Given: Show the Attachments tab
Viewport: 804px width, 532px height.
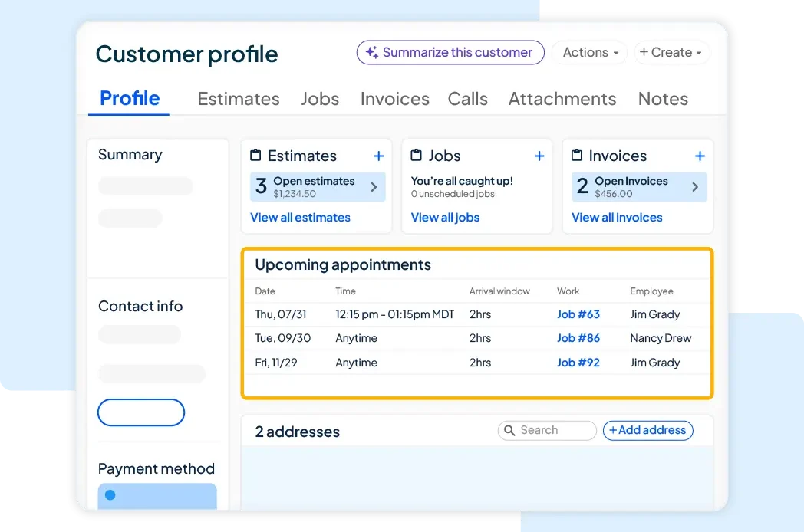Looking at the screenshot, I should [562, 99].
